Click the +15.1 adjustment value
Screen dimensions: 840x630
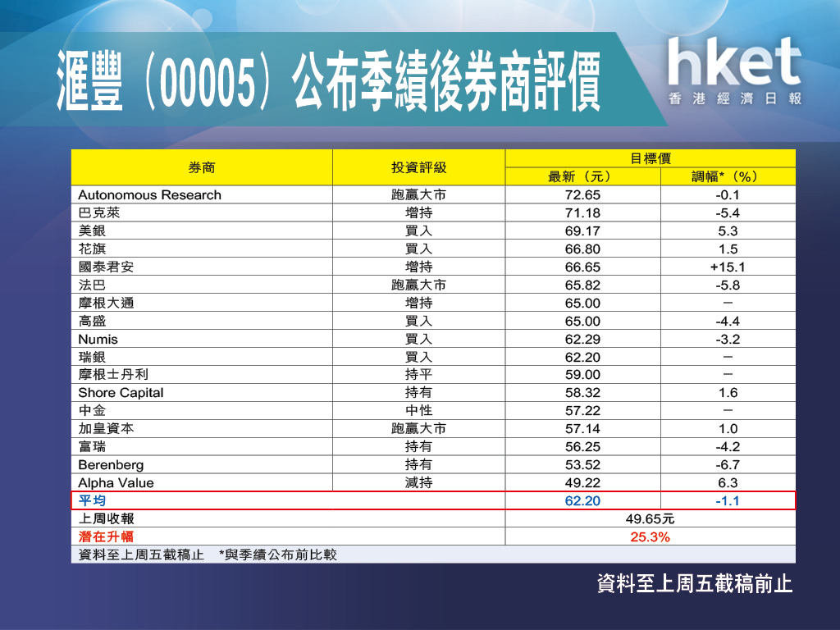point(728,267)
